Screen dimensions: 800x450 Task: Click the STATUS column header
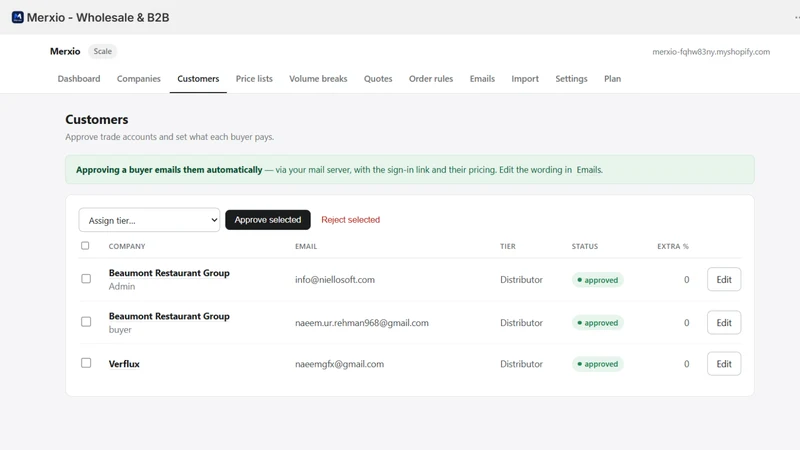585,246
